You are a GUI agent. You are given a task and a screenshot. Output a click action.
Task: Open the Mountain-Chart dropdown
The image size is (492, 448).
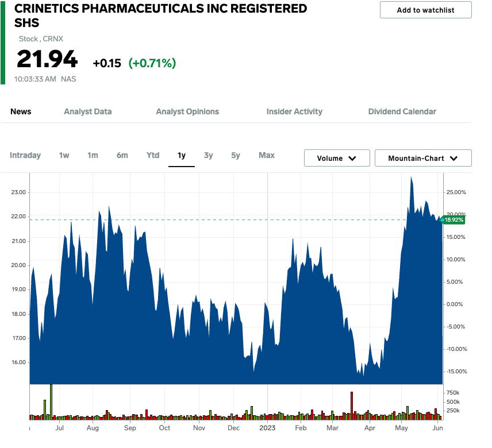[422, 158]
